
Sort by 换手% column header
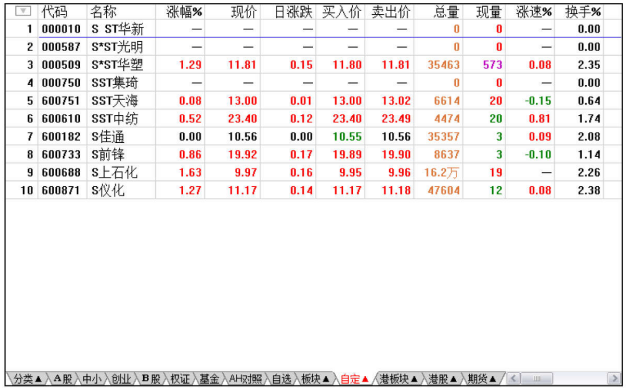click(x=583, y=12)
